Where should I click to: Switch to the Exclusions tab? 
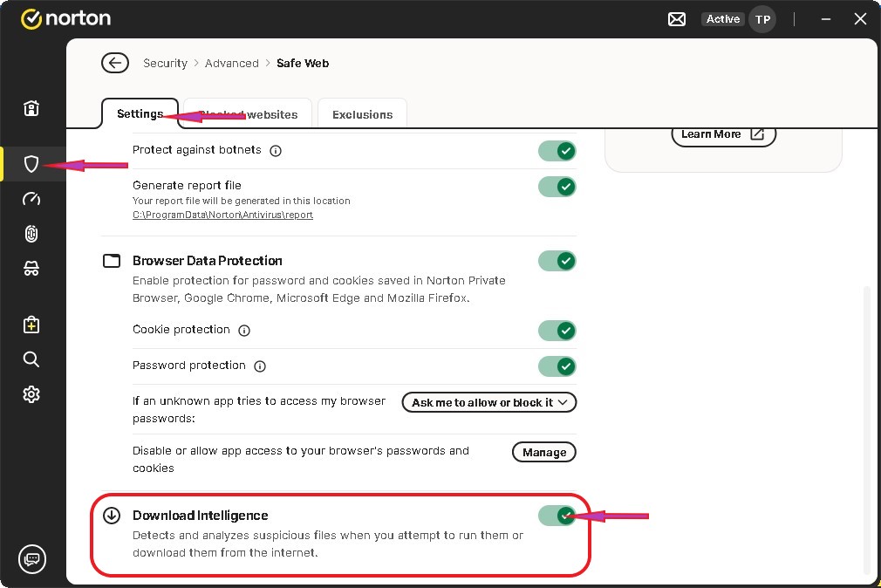click(x=362, y=114)
